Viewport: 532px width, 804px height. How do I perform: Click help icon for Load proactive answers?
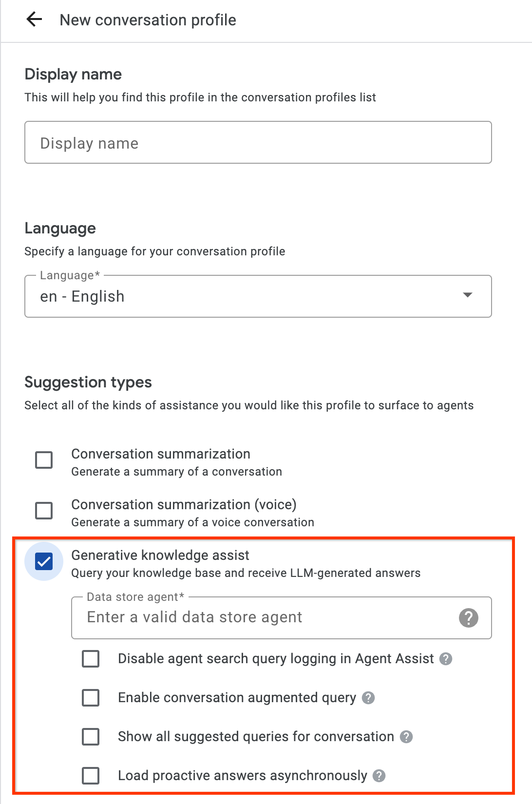pyautogui.click(x=379, y=776)
